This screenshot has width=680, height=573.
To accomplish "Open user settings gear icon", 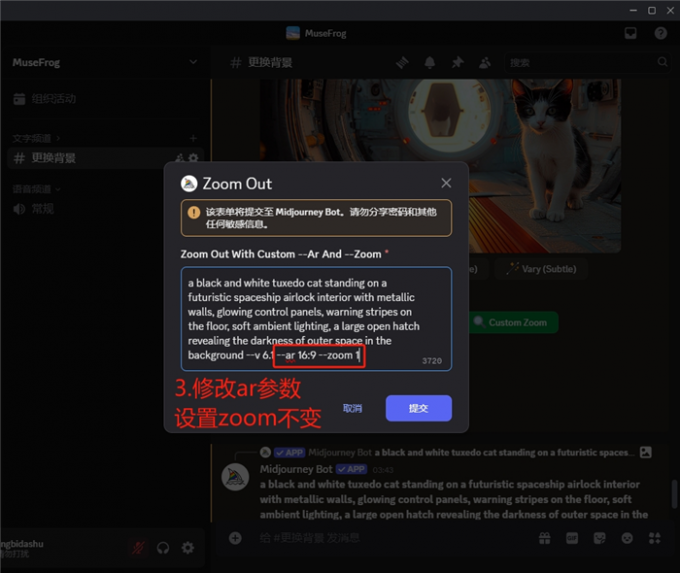I will coord(188,548).
